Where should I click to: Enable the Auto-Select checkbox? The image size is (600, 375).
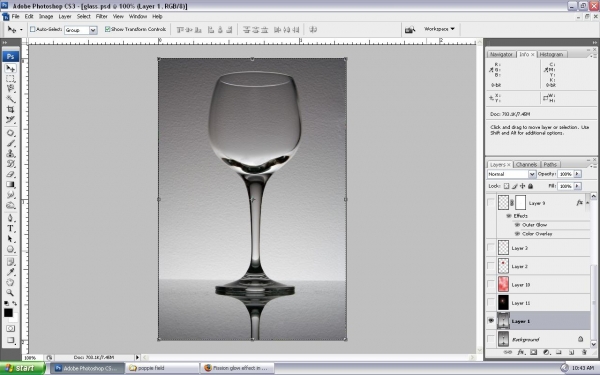pyautogui.click(x=33, y=29)
